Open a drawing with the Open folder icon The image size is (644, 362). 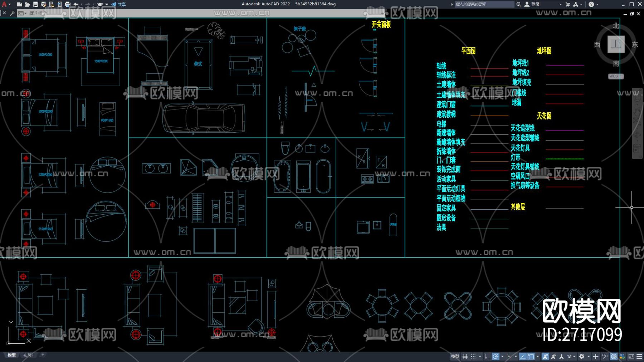click(27, 4)
